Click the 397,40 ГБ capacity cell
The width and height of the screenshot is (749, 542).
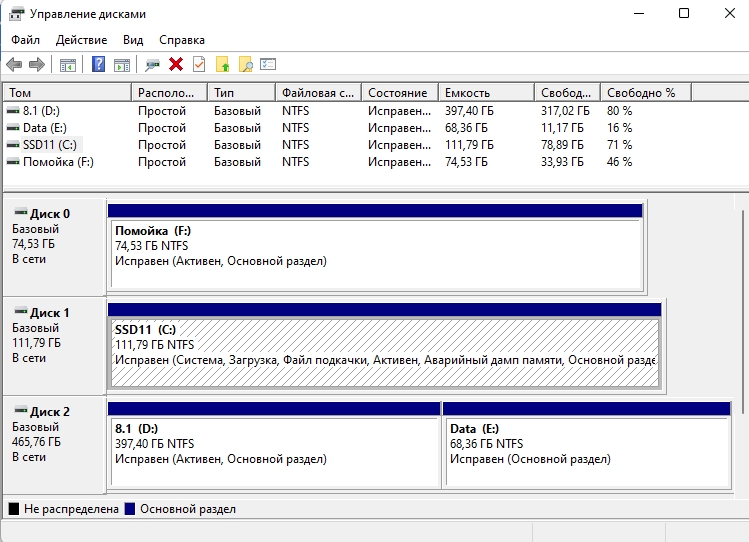click(x=469, y=111)
